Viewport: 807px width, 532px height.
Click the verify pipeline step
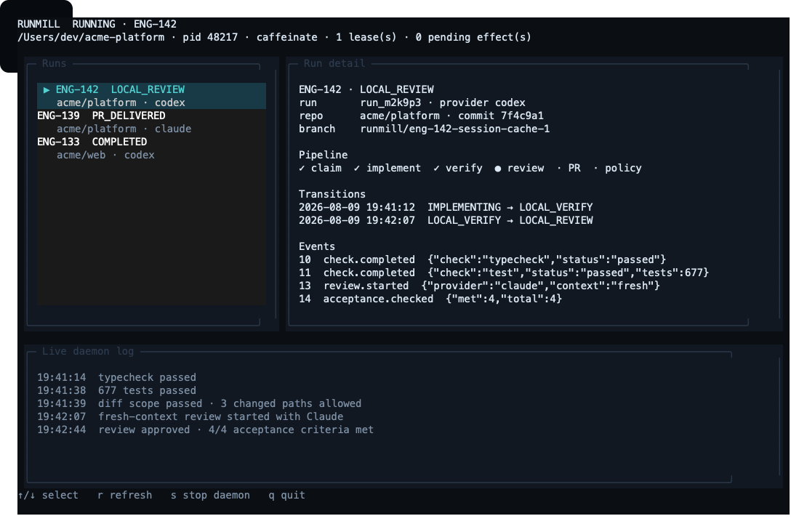tap(464, 168)
